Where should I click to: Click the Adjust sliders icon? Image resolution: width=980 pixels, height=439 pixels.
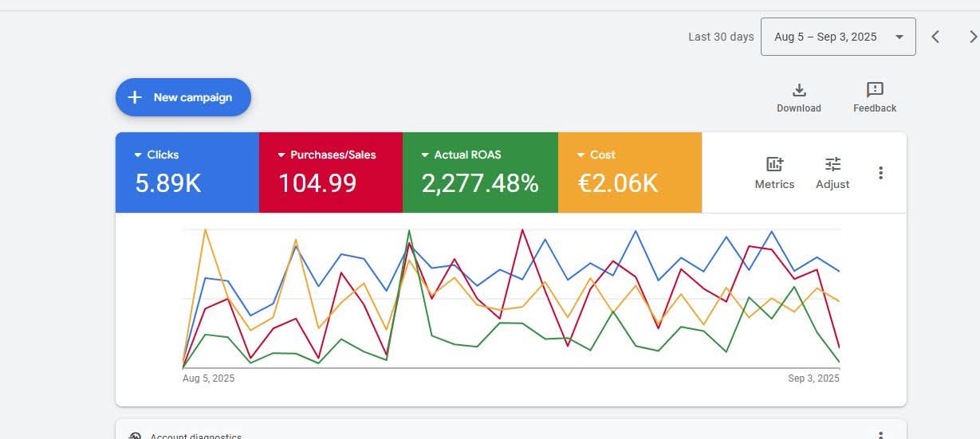[x=832, y=165]
